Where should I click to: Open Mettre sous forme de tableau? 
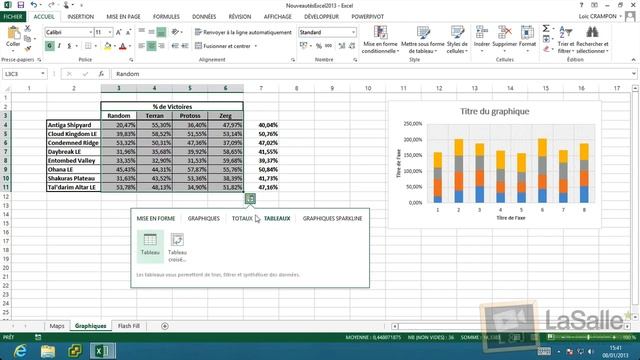tap(423, 40)
